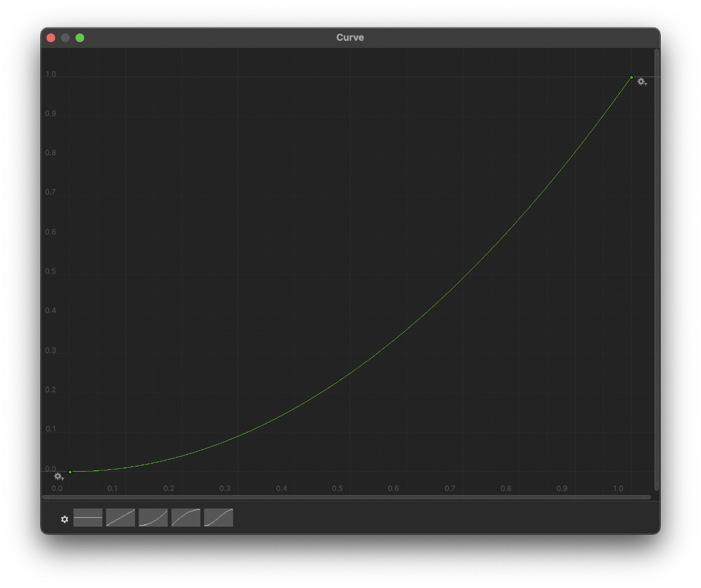The image size is (701, 588).
Task: Click the right end handle of horizontal scrollbar
Action: click(x=648, y=497)
